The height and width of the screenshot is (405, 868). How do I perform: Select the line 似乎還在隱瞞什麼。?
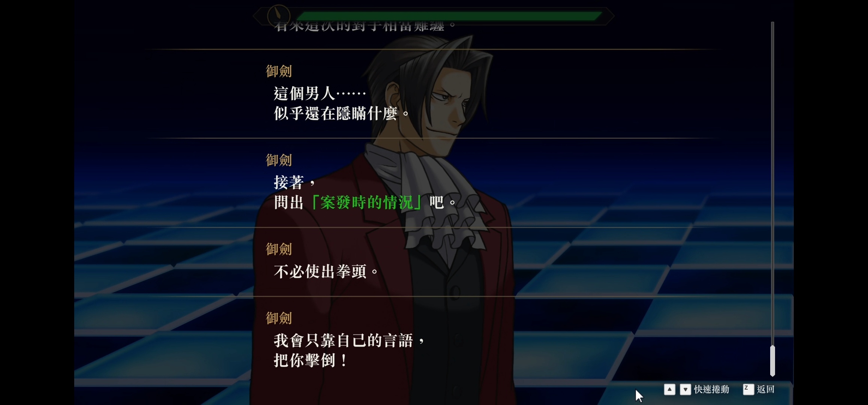pos(342,113)
